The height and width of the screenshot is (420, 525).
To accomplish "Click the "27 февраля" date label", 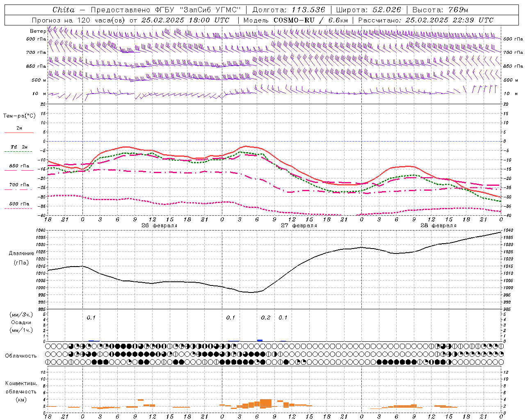I will (299, 226).
